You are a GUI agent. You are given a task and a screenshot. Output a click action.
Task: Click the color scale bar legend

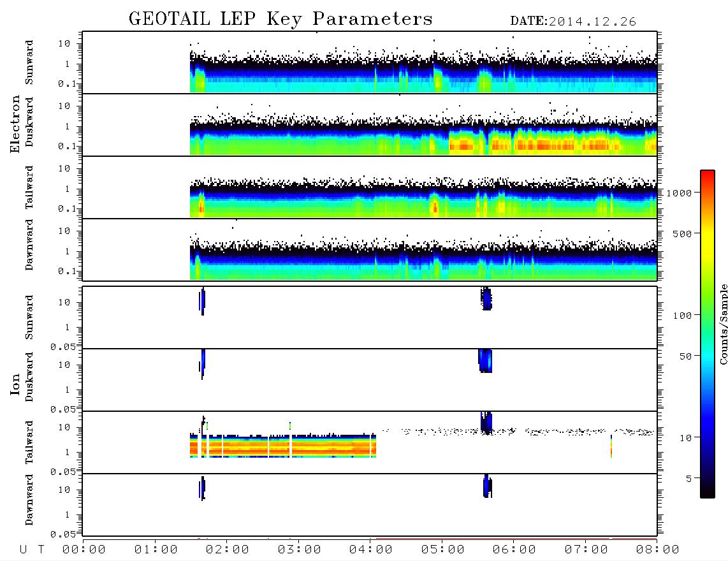pyautogui.click(x=708, y=334)
